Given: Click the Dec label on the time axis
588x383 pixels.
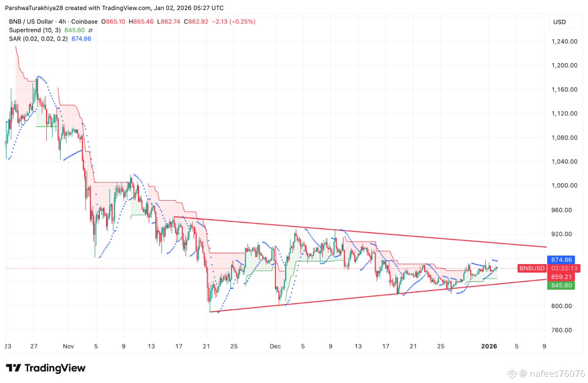Looking at the screenshot, I should pyautogui.click(x=275, y=346).
